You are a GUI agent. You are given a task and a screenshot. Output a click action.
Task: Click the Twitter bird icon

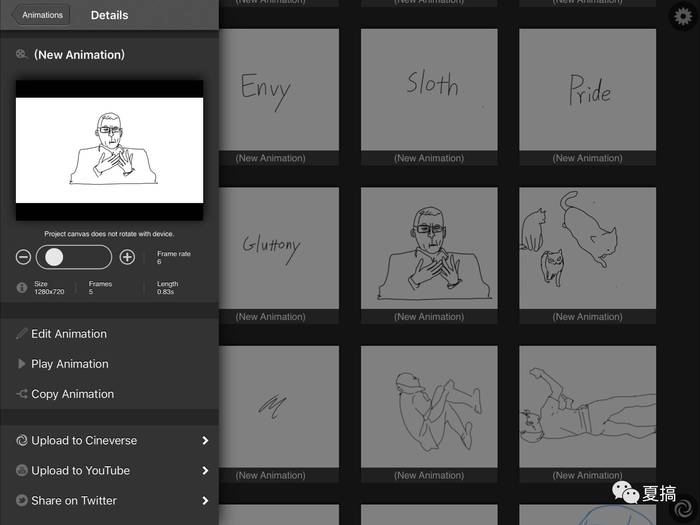click(21, 500)
